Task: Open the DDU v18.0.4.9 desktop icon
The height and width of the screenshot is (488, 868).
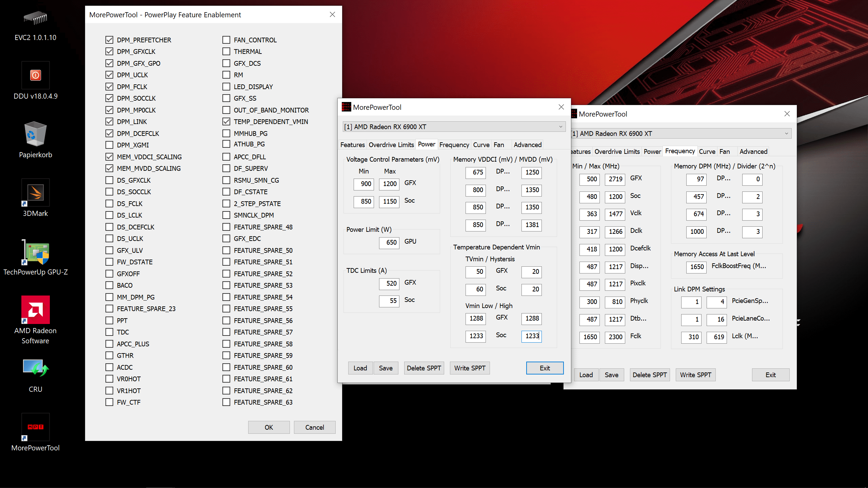Action: 35,75
